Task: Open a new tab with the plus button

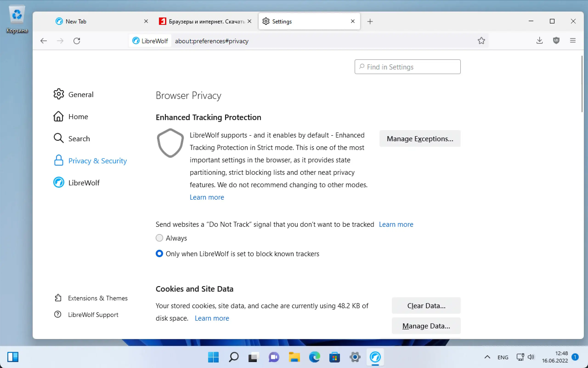Action: click(370, 21)
